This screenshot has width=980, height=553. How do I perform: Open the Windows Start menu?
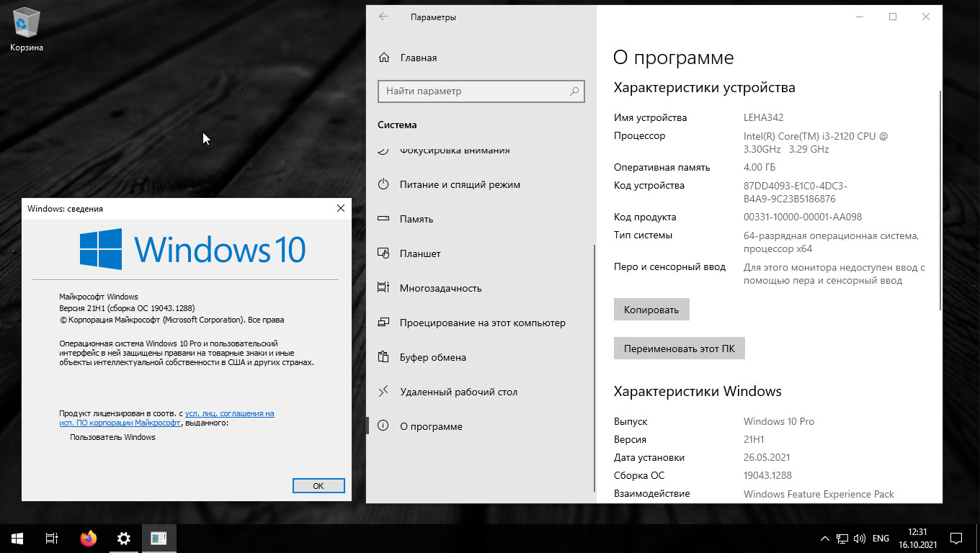point(17,538)
